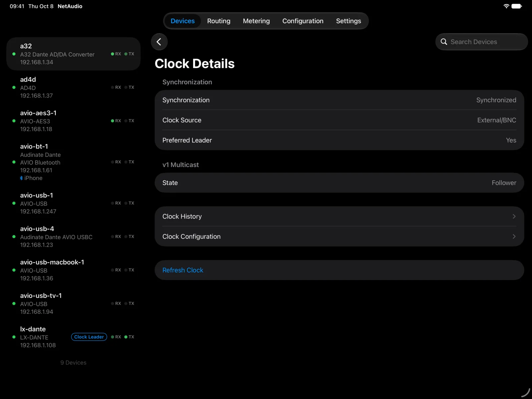Select the avio-usb-macbook-1 device
532x399 pixels.
73,270
